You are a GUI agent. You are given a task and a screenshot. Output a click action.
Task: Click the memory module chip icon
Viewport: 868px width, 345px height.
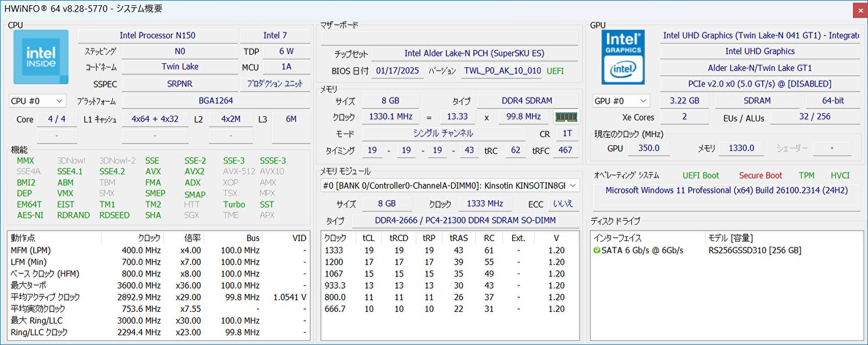[566, 117]
